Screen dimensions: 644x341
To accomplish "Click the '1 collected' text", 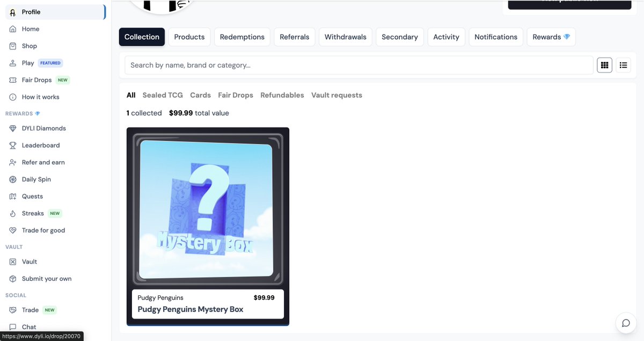I will click(x=144, y=113).
